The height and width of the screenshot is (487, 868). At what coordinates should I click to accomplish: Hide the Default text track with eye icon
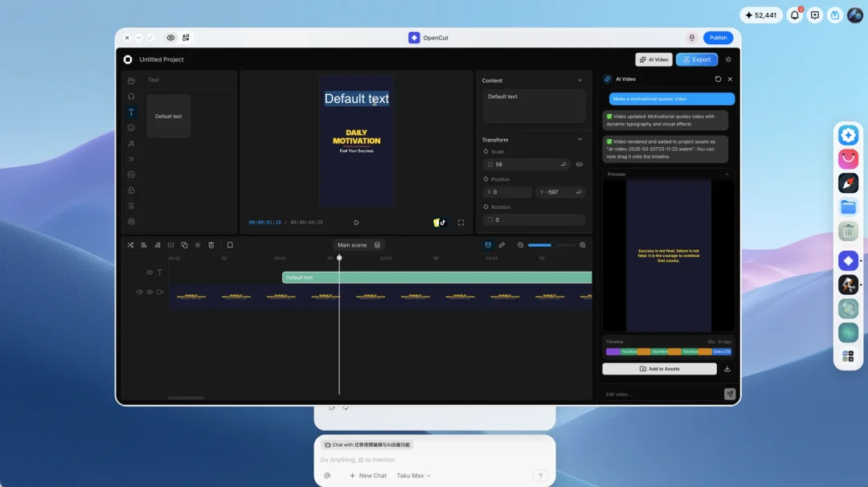coord(149,272)
